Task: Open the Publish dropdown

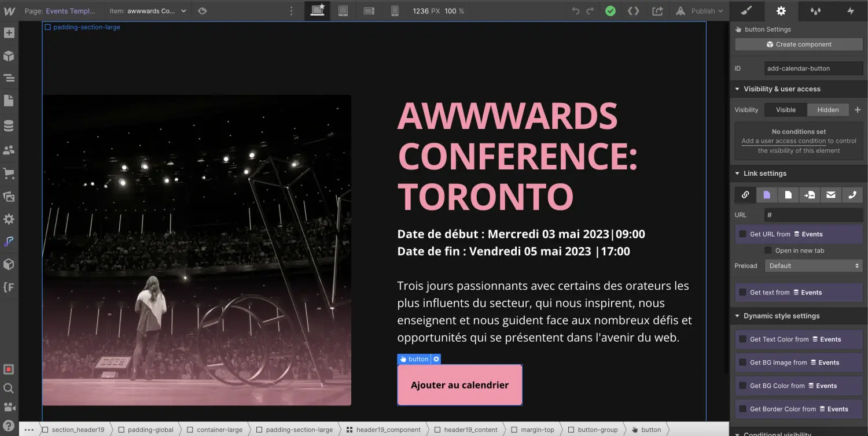Action: (x=699, y=11)
